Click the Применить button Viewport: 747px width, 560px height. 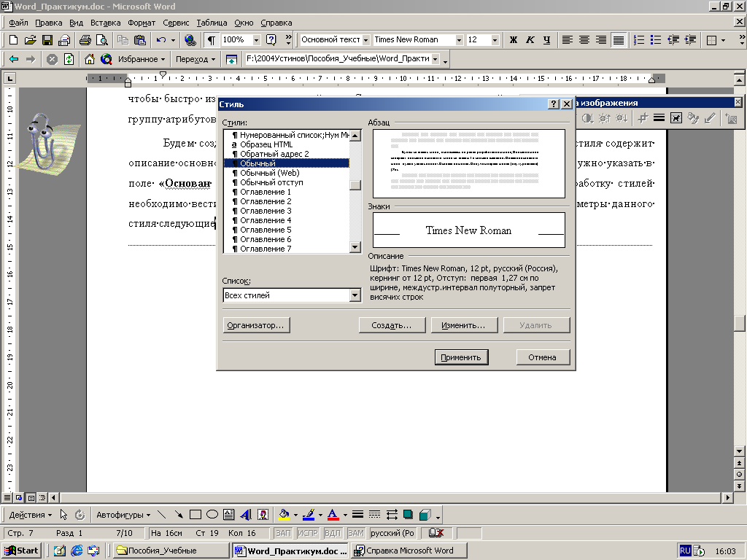coord(461,357)
